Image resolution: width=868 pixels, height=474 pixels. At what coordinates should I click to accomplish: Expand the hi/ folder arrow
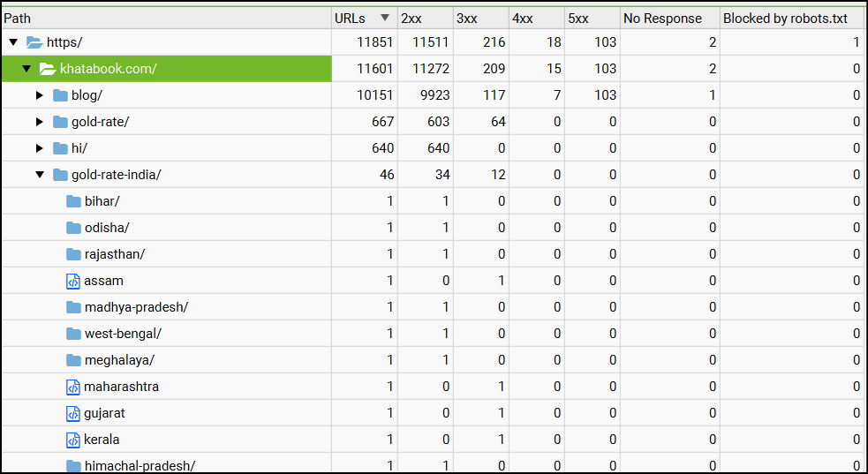(40, 148)
